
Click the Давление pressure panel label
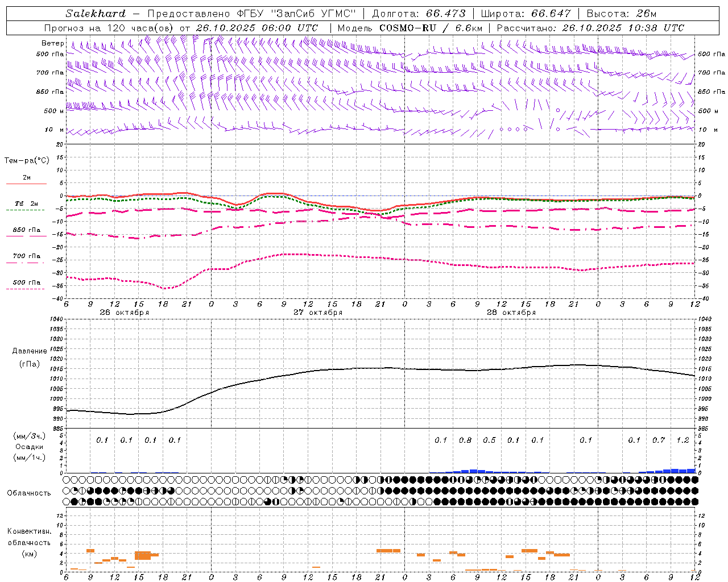coord(30,351)
